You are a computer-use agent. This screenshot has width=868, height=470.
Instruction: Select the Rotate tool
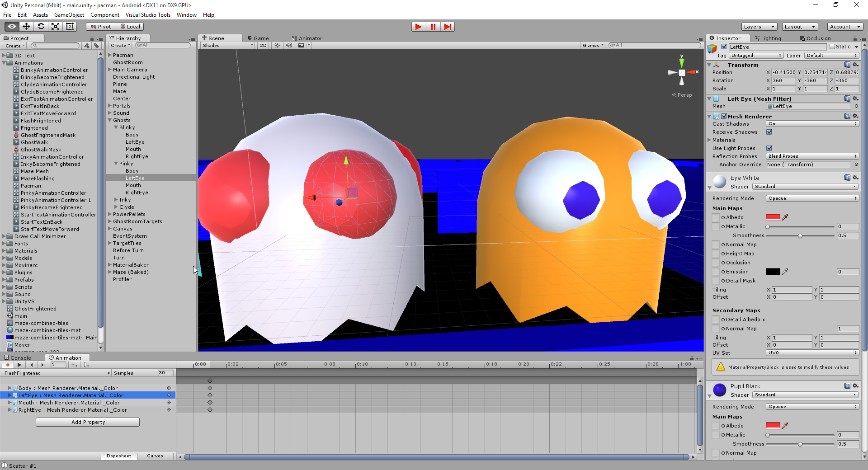pos(41,27)
